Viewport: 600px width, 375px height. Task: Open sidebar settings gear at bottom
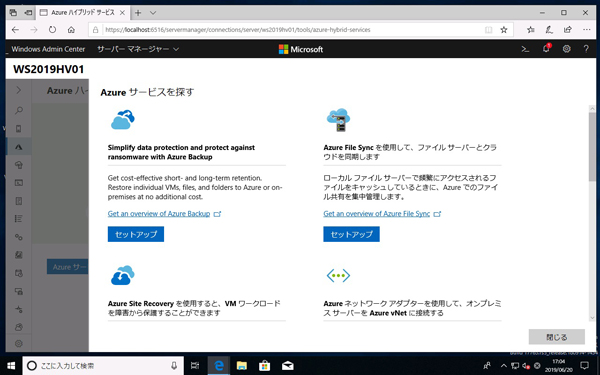[x=18, y=343]
